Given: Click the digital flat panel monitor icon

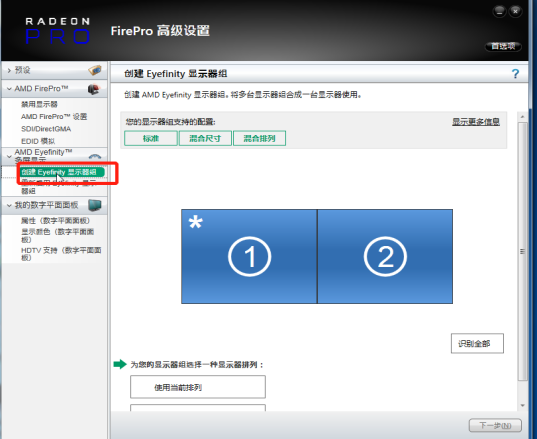Looking at the screenshot, I should [95, 205].
